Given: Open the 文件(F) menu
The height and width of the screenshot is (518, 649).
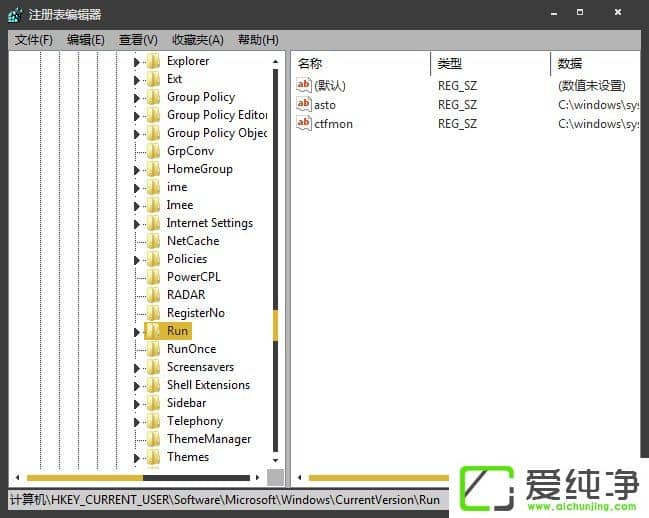Looking at the screenshot, I should click(x=34, y=40).
